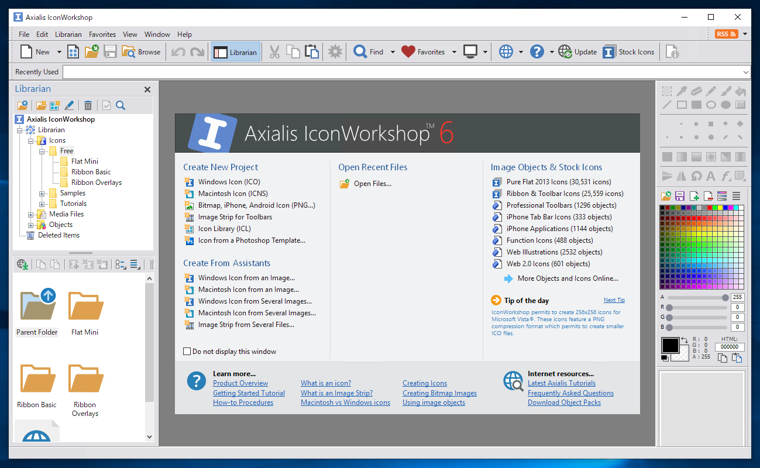The width and height of the screenshot is (760, 468).
Task: Expand the Objects tree node
Action: coord(31,225)
